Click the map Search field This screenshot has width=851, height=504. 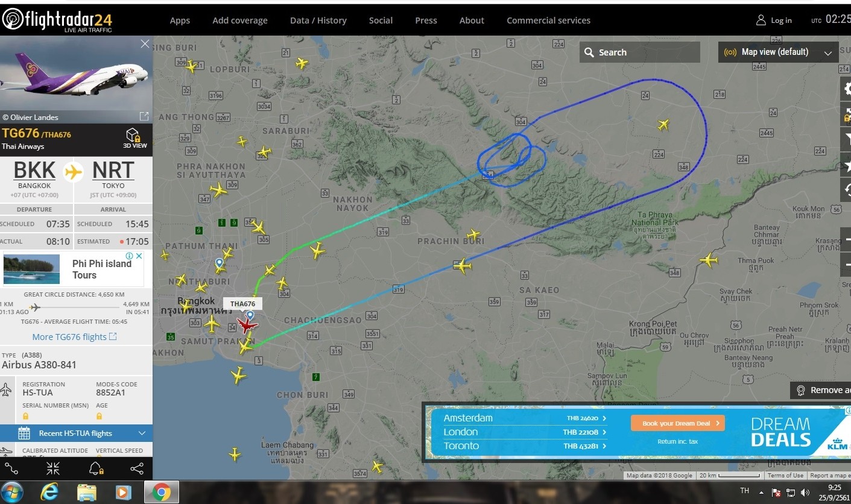[x=640, y=52]
